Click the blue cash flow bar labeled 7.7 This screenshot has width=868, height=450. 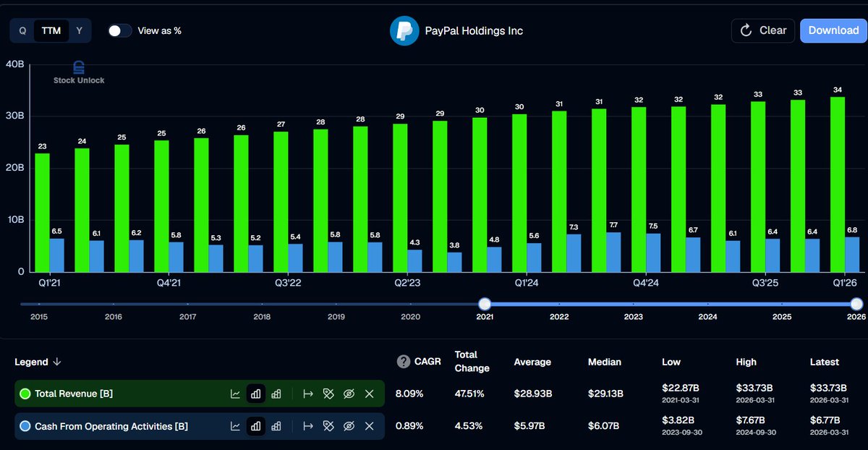[613, 252]
